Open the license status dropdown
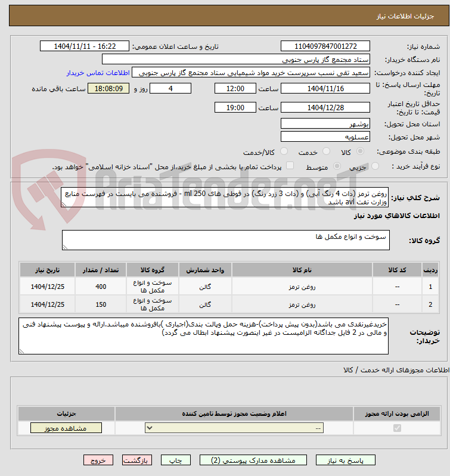450x476 pixels. (234, 428)
